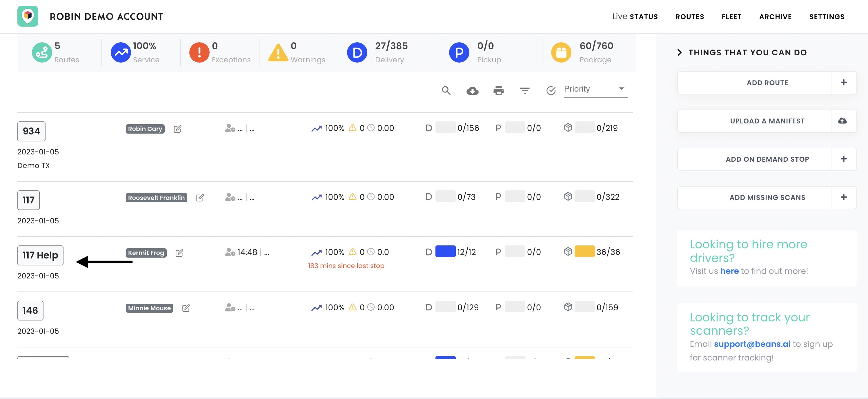The image size is (868, 399).
Task: Click the search magnifier icon
Action: (446, 90)
